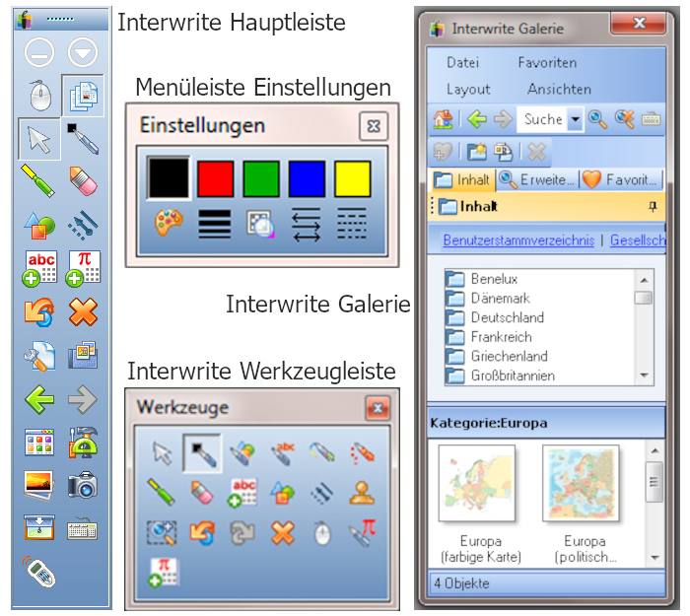This screenshot has width=690, height=616.
Task: Click the orange X clear tool in Hauptleiste
Action: pos(83,312)
